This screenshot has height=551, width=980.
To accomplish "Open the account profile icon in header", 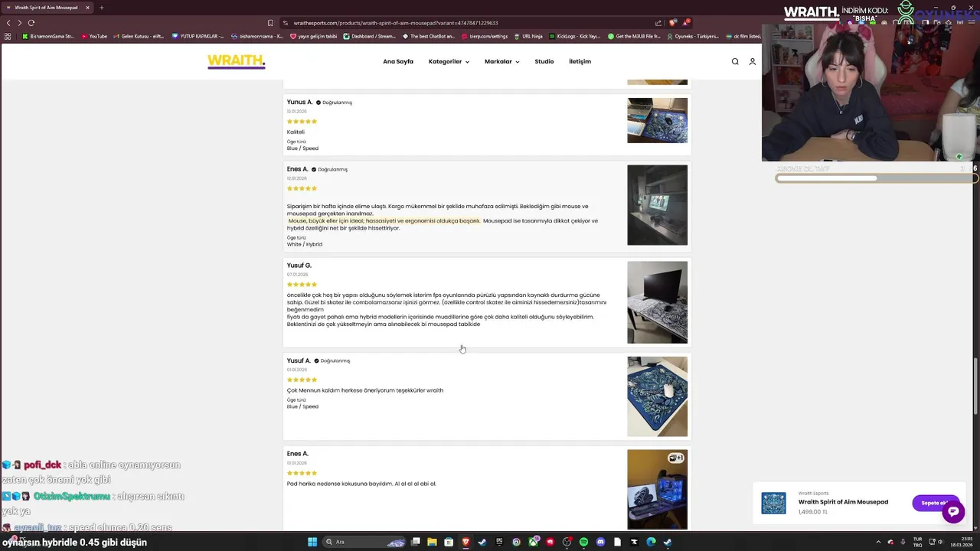I will (753, 61).
